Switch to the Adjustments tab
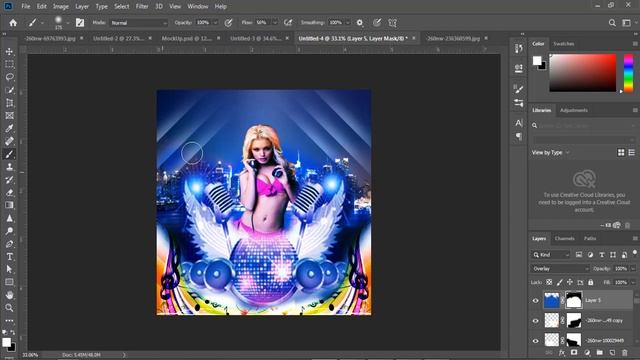The height and width of the screenshot is (360, 640). (573, 110)
